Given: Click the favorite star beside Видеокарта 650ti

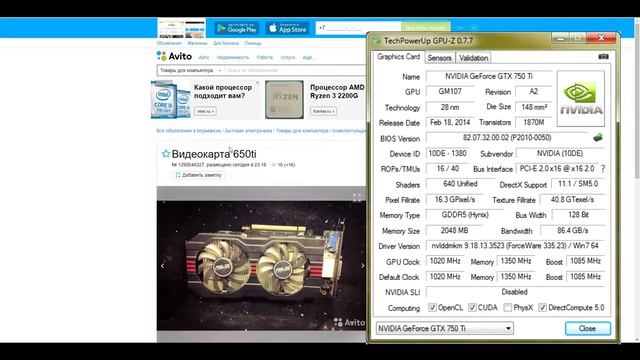Looking at the screenshot, I should (x=165, y=154).
